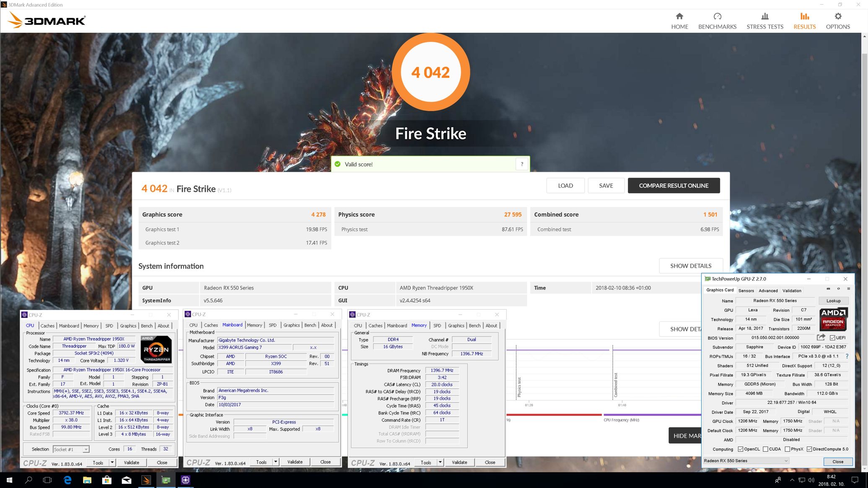868x488 pixels.
Task: Toggle the UEFI checkbox in GPU-Z
Action: click(832, 338)
